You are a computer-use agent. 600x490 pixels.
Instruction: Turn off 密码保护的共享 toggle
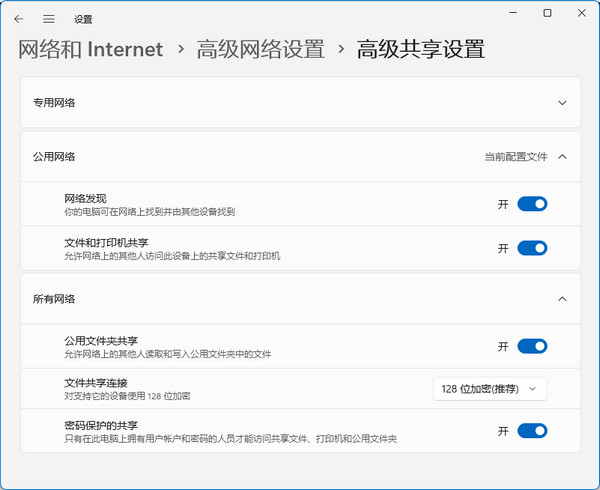532,431
